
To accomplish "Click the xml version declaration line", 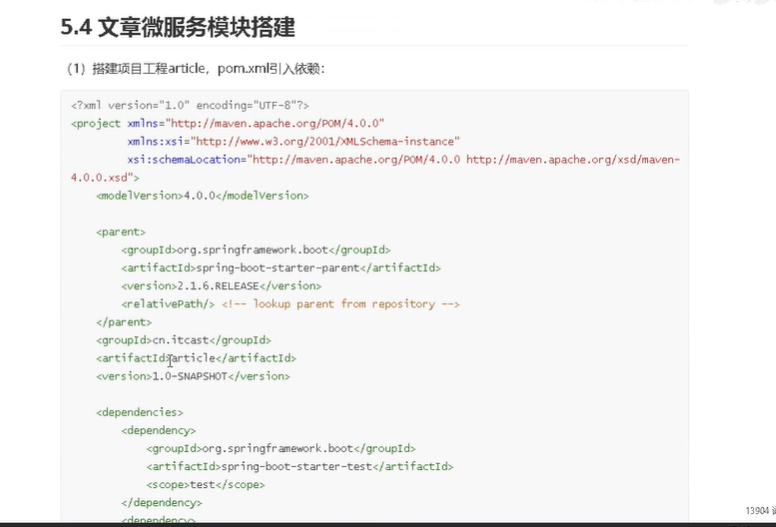I will click(x=190, y=105).
